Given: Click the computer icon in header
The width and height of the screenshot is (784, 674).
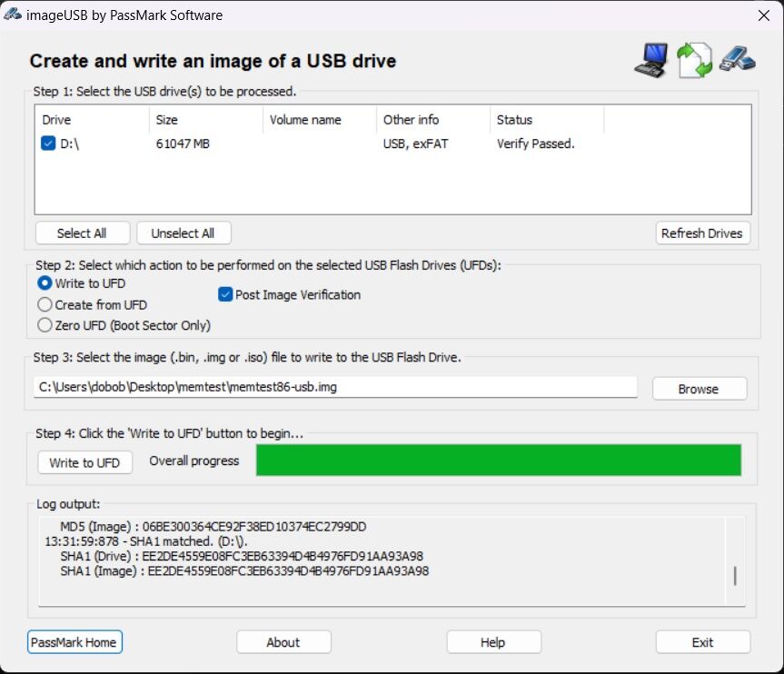Looking at the screenshot, I should [x=651, y=61].
